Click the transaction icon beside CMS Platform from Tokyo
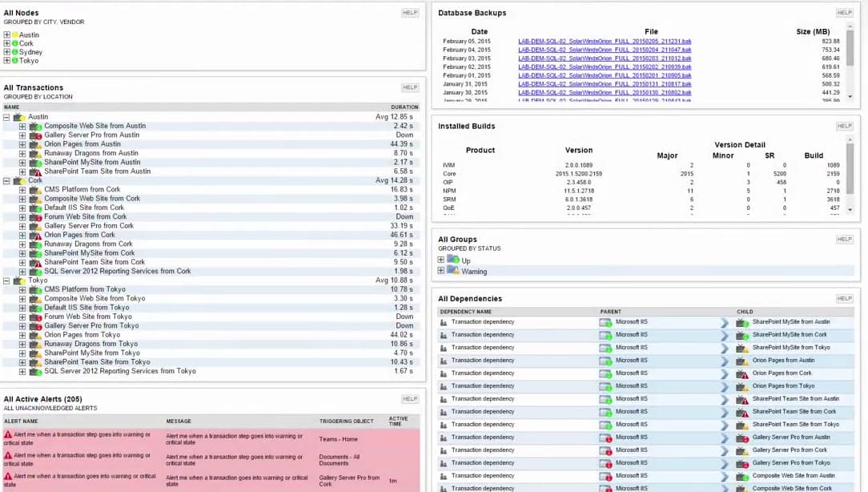The width and height of the screenshot is (868, 492). tap(37, 289)
